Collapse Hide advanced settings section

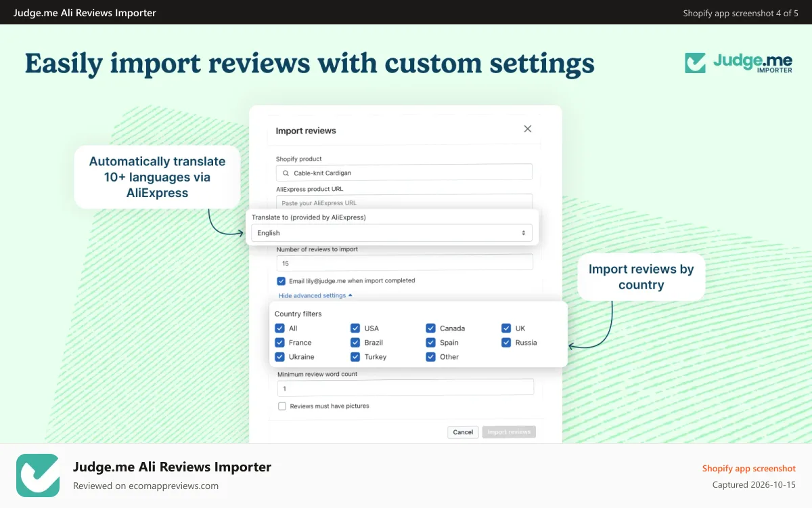click(x=315, y=295)
